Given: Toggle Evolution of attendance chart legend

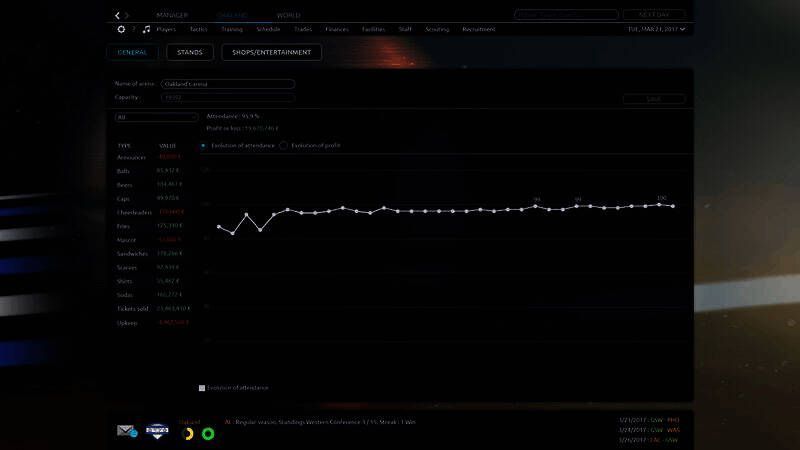Looking at the screenshot, I should click(202, 387).
